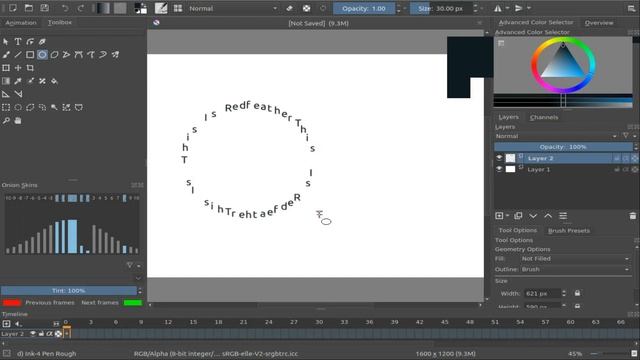Select the Transform tool
Screen dimensions: 640x360
6,68
